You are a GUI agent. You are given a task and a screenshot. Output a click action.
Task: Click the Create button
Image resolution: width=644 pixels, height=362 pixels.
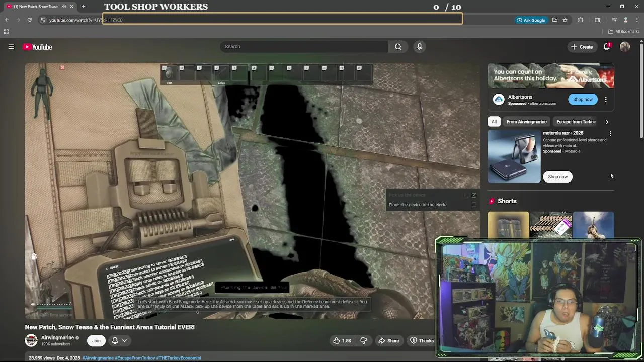coord(582,47)
